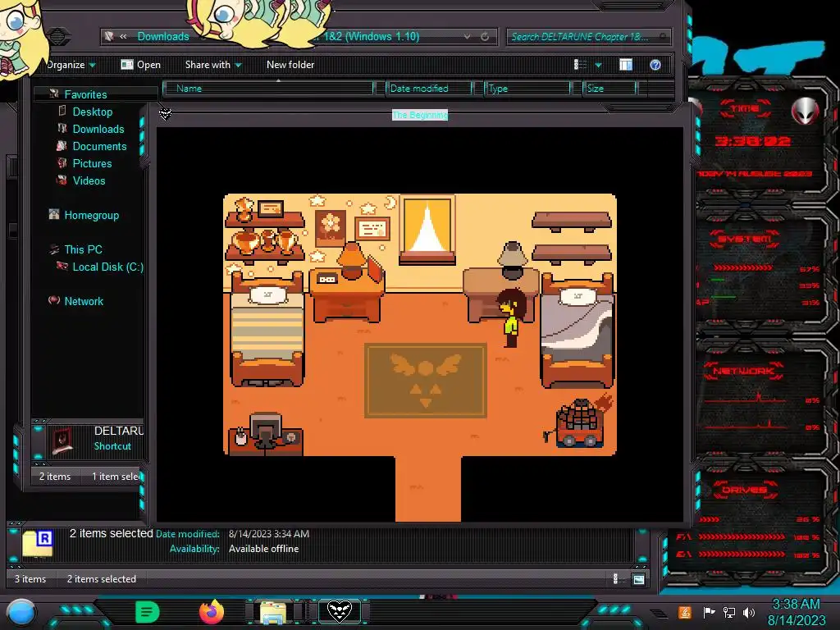The image size is (840, 630).
Task: Click the Windows Start orb
Action: point(21,613)
